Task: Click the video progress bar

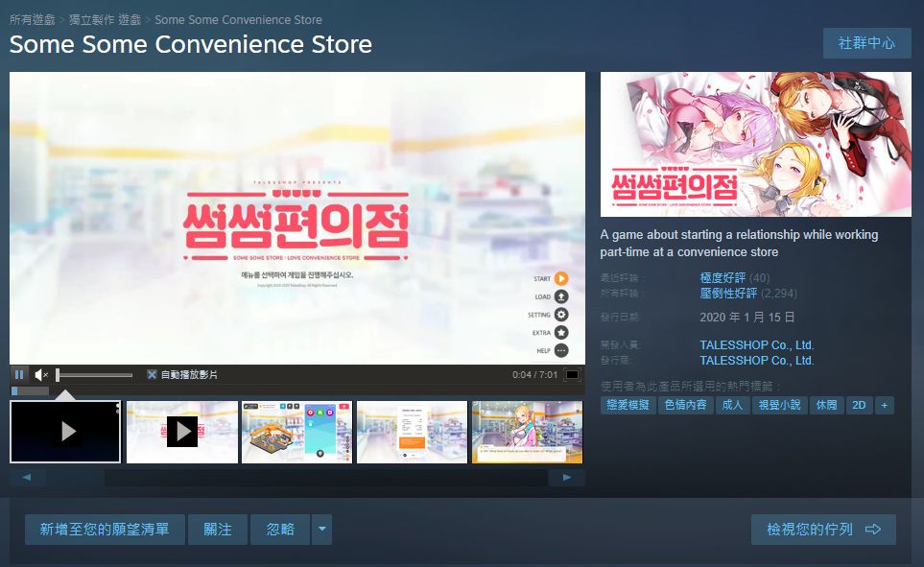Action: click(x=297, y=390)
